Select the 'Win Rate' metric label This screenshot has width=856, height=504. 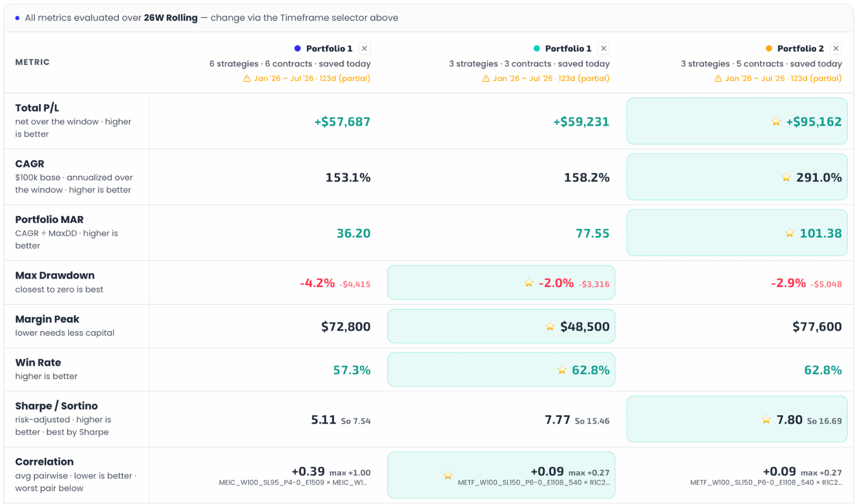point(38,362)
